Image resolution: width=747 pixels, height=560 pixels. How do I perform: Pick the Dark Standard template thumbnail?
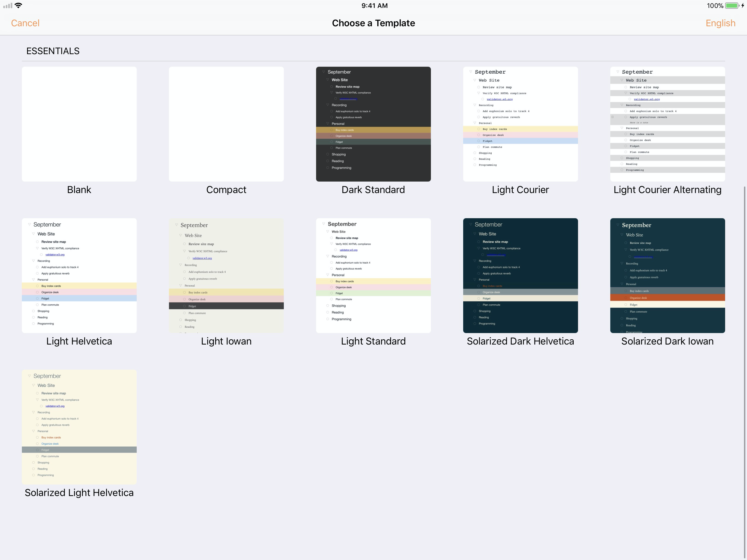(x=373, y=124)
